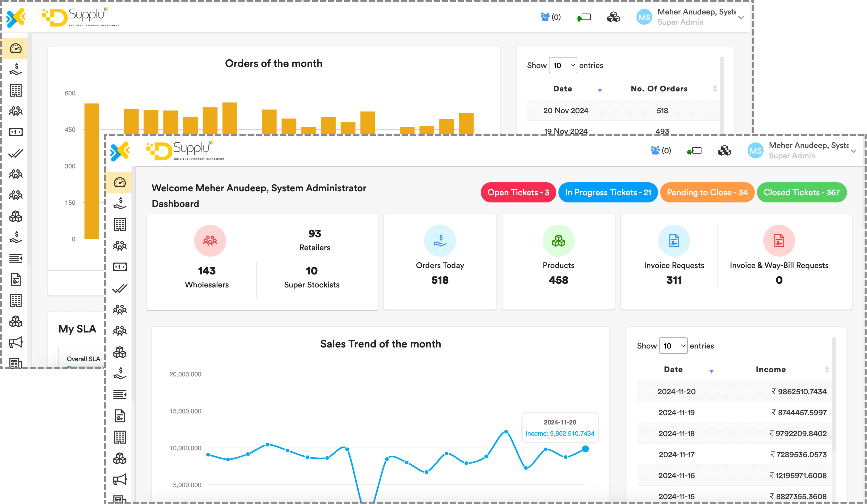Expand user menu chevron in back window
The height and width of the screenshot is (504, 867).
pyautogui.click(x=741, y=17)
